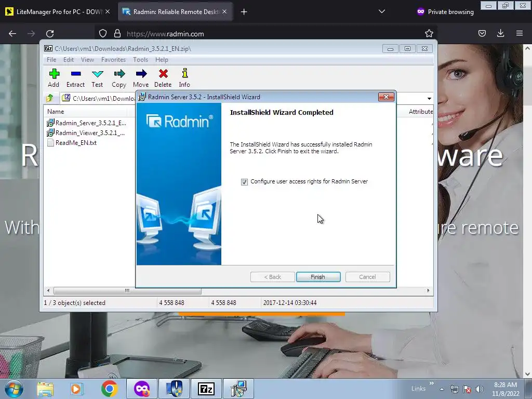
Task: Uncheck Configure user access rights checkbox
Action: click(244, 182)
